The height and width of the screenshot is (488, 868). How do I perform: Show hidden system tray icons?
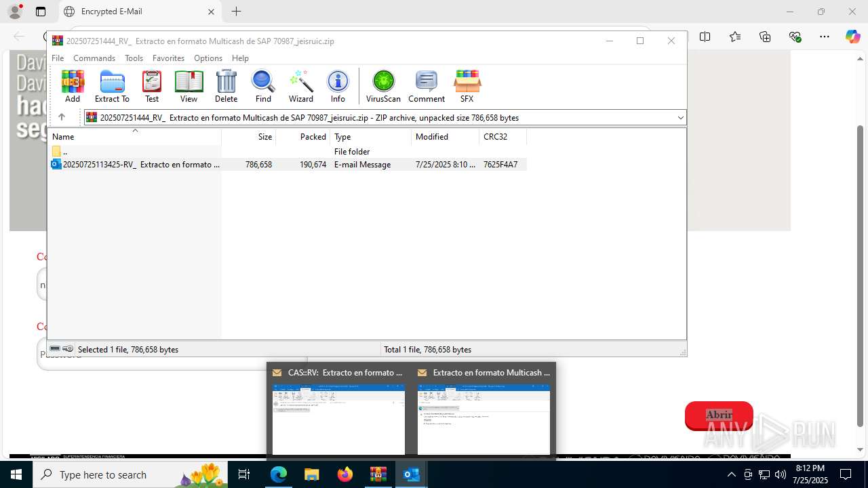tap(731, 474)
